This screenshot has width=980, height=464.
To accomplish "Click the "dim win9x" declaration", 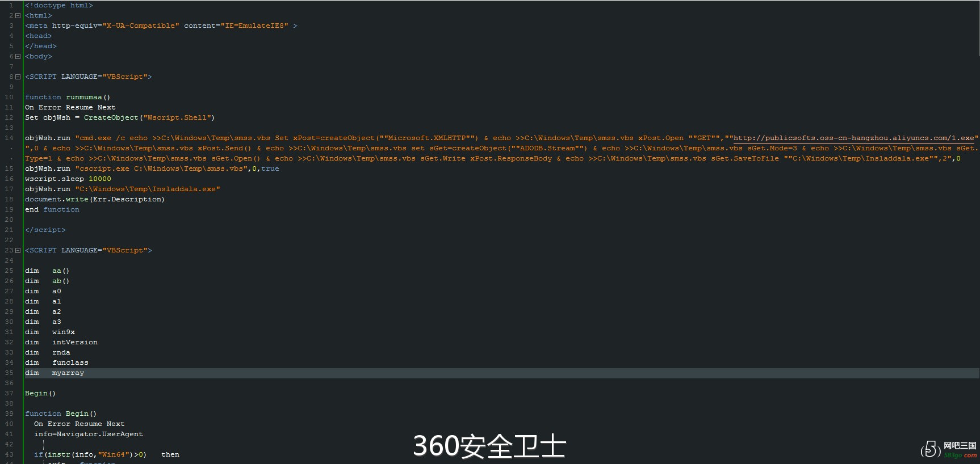I will pos(50,332).
